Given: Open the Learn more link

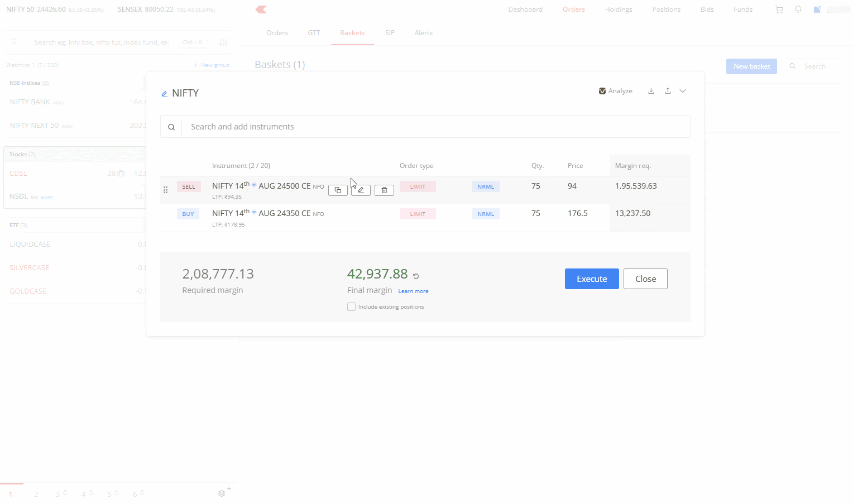Looking at the screenshot, I should (x=413, y=291).
